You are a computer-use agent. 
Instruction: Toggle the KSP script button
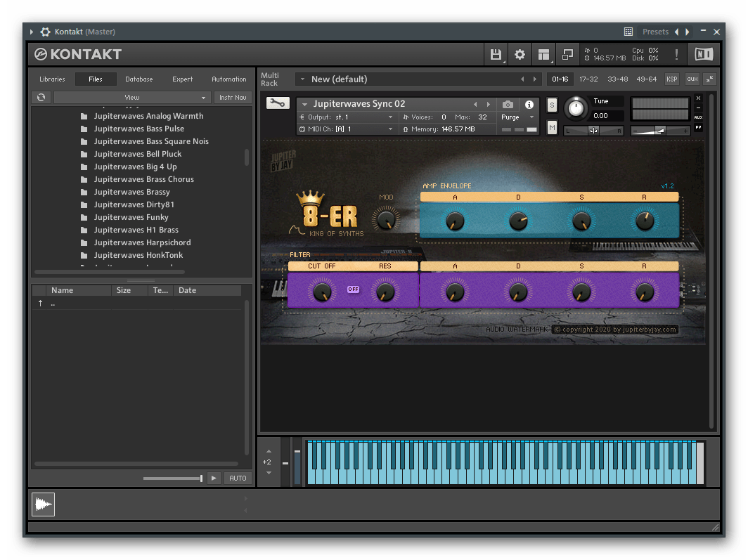point(671,79)
